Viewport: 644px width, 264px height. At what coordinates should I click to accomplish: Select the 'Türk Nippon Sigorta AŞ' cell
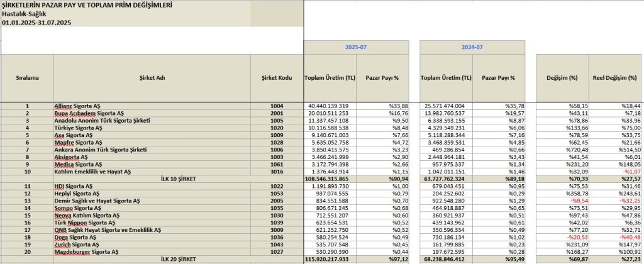pyautogui.click(x=152, y=222)
